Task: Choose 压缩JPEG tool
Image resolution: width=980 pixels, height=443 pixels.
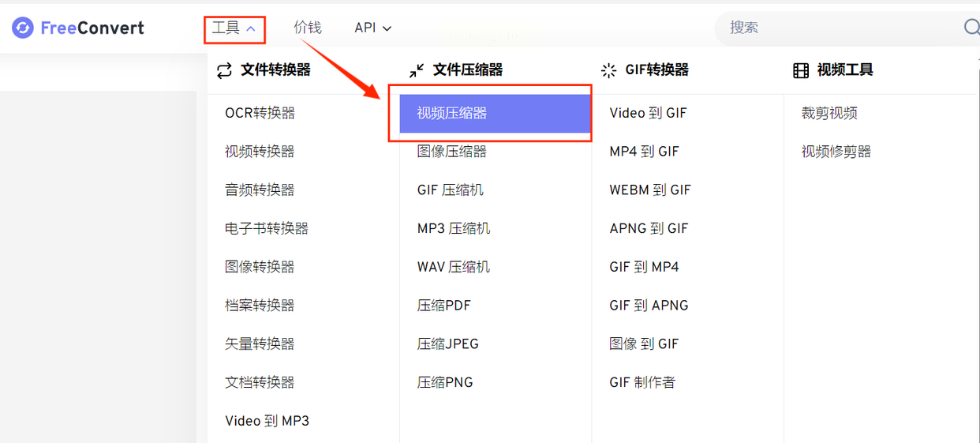Action: click(448, 344)
